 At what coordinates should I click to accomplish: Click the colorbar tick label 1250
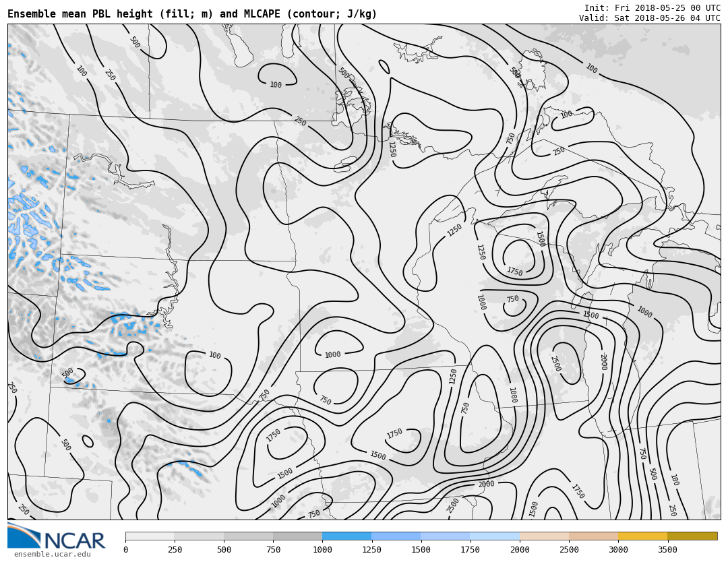tap(371, 550)
